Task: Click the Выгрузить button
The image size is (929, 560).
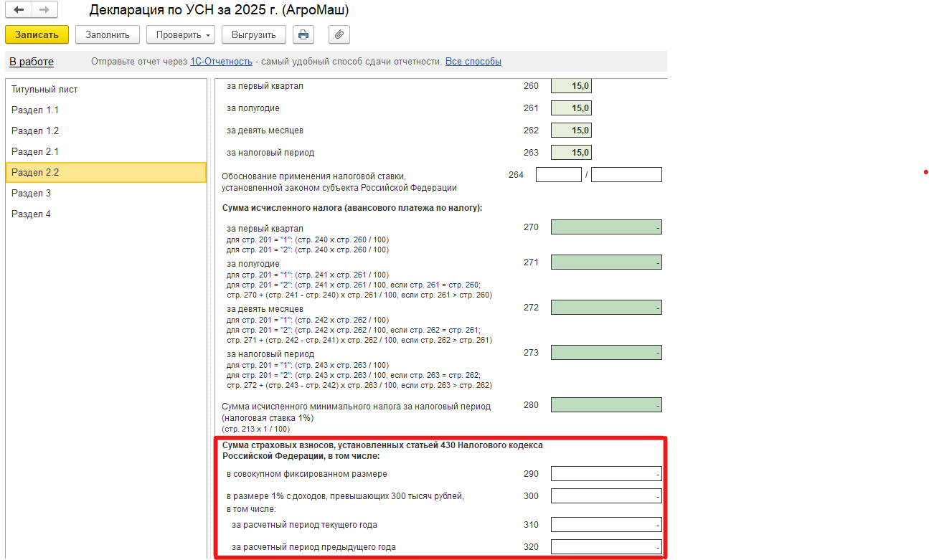Action: coord(254,34)
